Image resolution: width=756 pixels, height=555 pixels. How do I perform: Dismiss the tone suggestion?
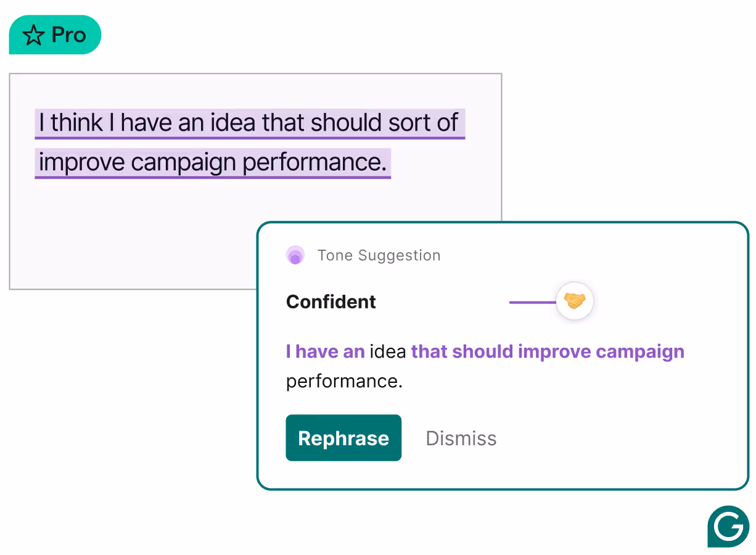461,438
